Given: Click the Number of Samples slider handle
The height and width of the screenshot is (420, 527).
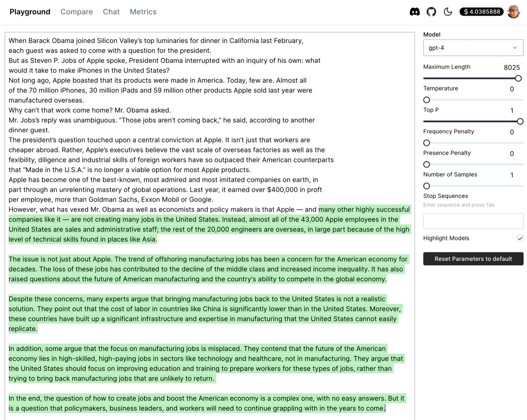Looking at the screenshot, I should [427, 186].
